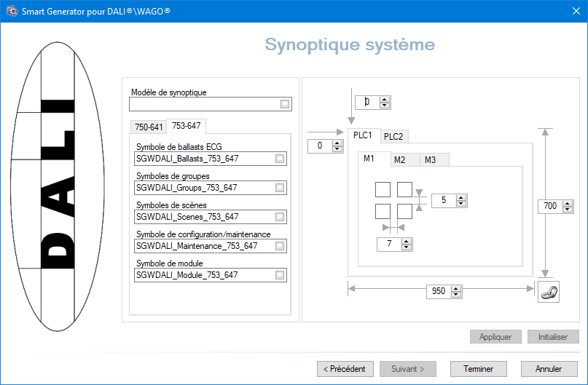Browse for Symbole de module file

(x=280, y=275)
